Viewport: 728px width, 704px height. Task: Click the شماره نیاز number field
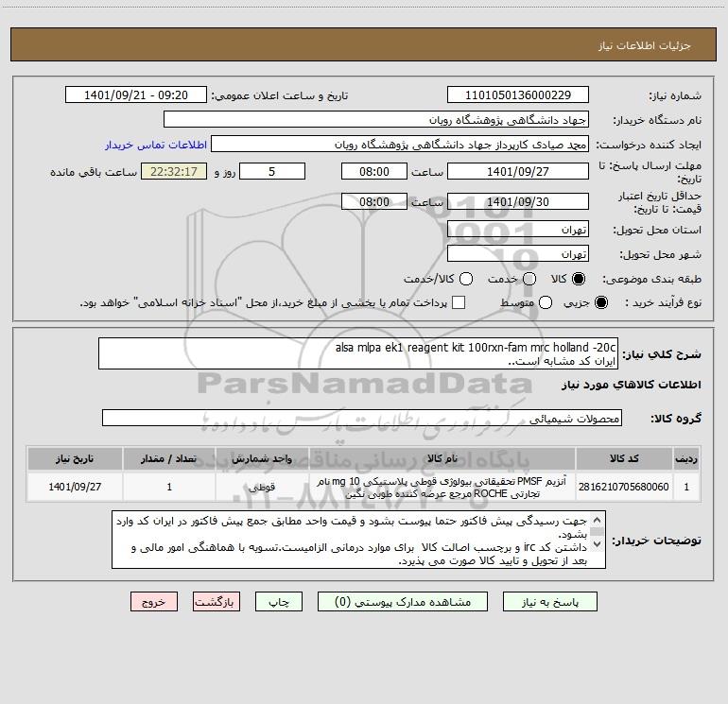tap(518, 94)
